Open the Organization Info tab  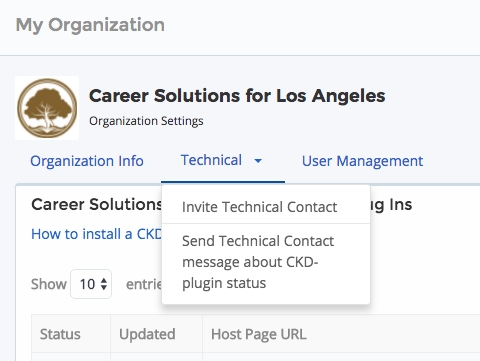87,161
